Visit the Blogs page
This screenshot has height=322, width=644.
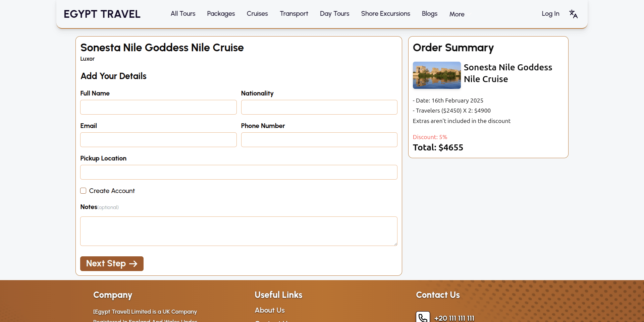pos(429,14)
